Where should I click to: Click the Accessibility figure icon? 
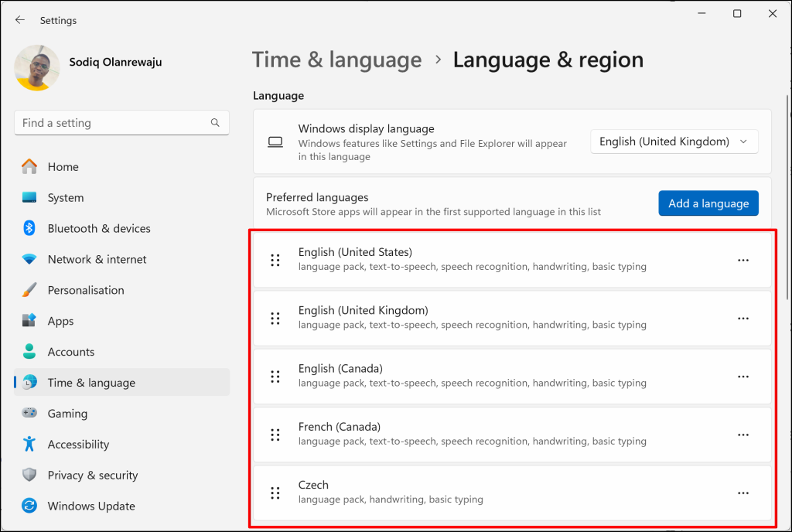29,444
